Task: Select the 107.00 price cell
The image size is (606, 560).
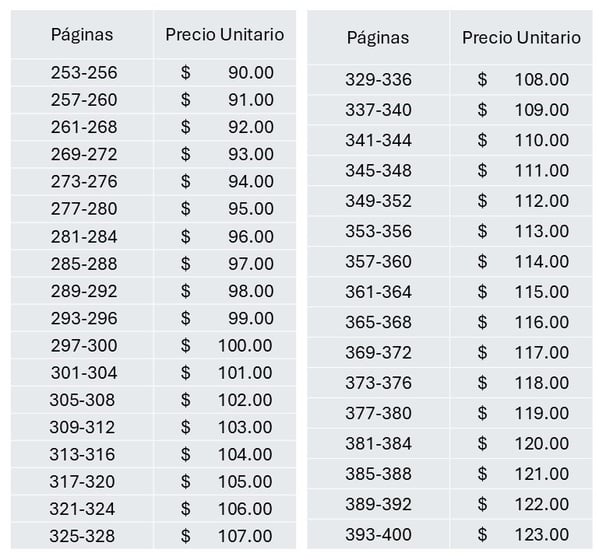Action: [226, 536]
